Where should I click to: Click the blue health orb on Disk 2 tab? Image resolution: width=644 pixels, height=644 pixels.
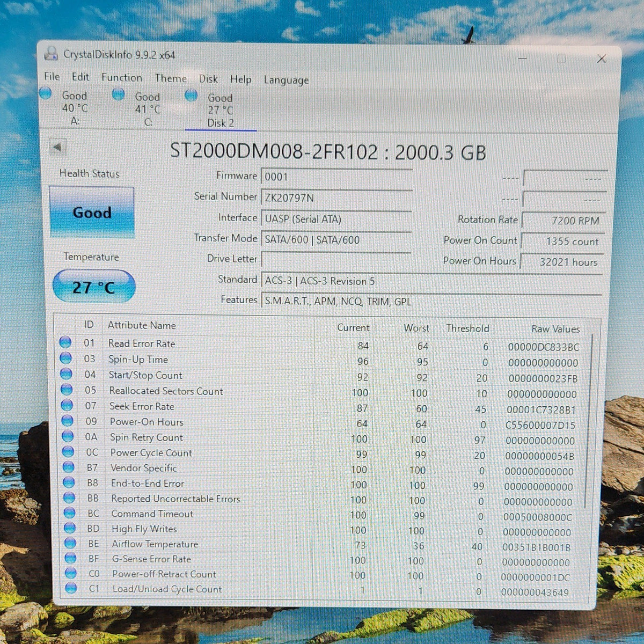(191, 96)
